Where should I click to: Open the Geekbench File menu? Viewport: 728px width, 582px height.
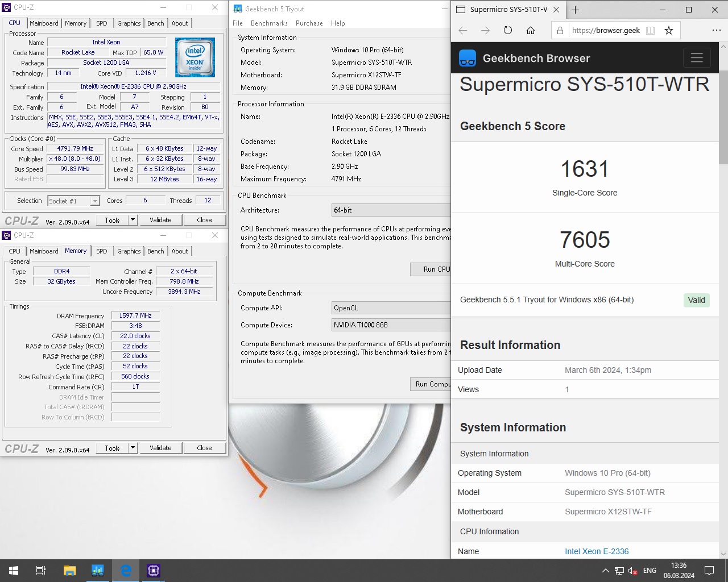coord(238,23)
